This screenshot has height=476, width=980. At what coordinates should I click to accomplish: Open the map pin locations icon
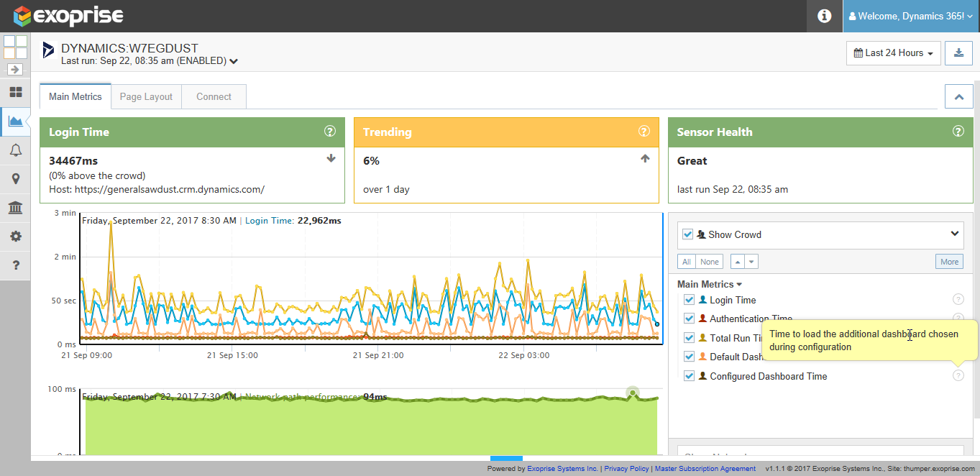(15, 179)
